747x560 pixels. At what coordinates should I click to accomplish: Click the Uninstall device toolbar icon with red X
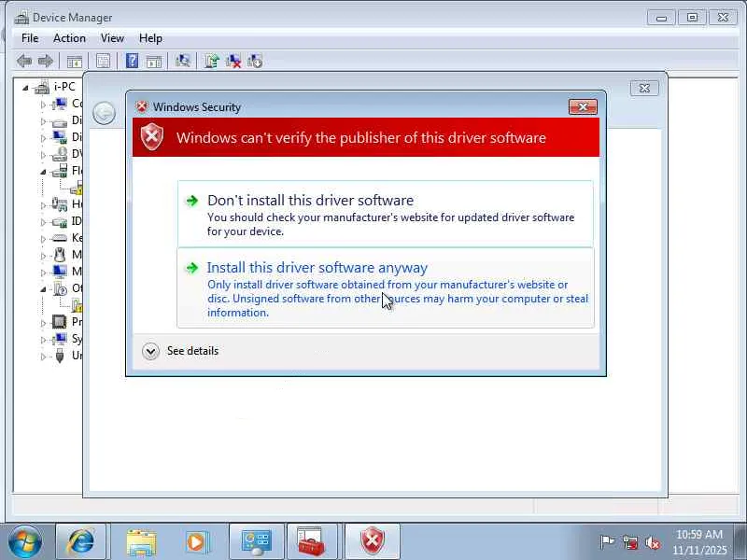point(233,61)
